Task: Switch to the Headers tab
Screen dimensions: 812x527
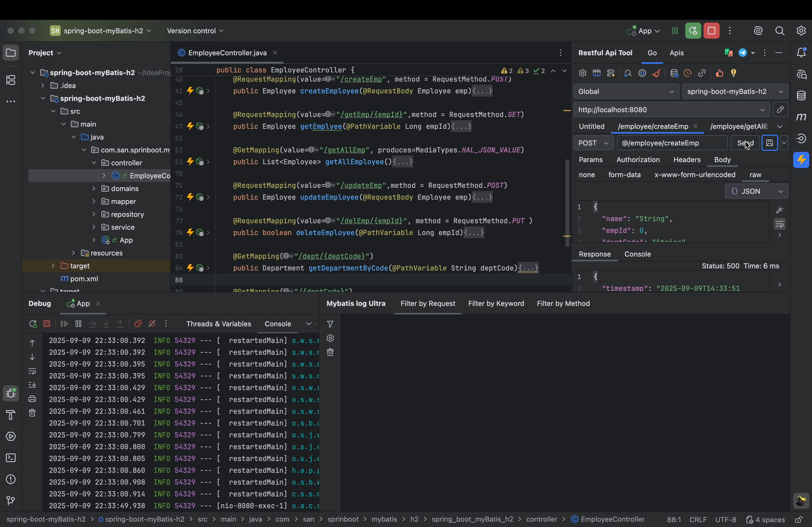Action: tap(687, 160)
